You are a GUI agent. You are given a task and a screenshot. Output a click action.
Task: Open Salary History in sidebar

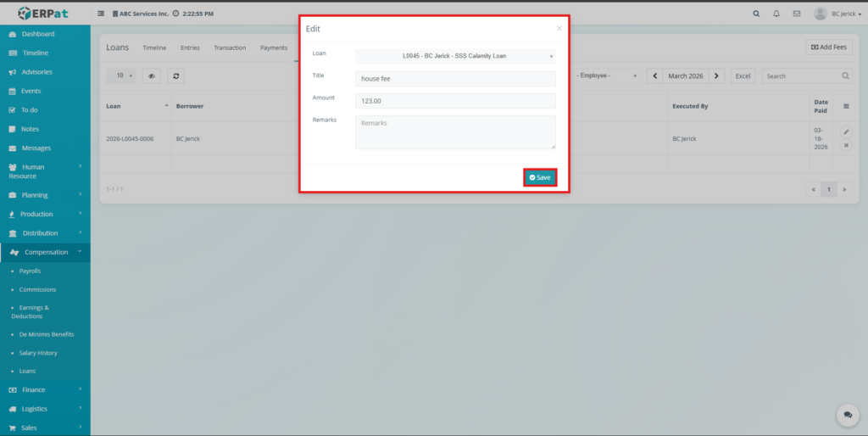[38, 353]
